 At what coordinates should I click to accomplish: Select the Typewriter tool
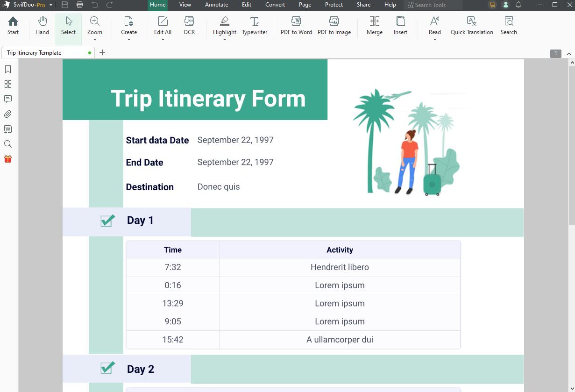tap(255, 26)
